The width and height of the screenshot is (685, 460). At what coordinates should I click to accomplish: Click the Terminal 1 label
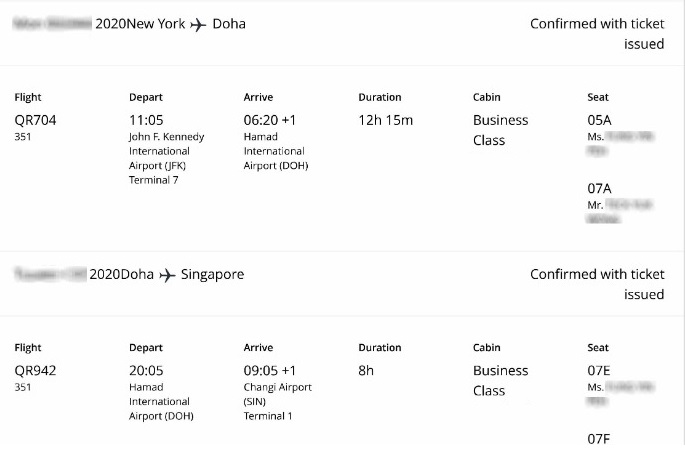270,416
